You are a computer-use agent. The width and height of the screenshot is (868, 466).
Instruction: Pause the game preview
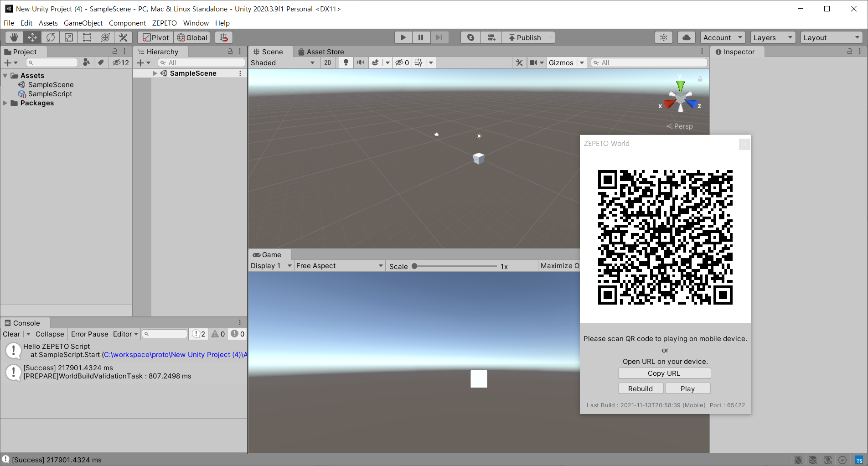click(421, 37)
